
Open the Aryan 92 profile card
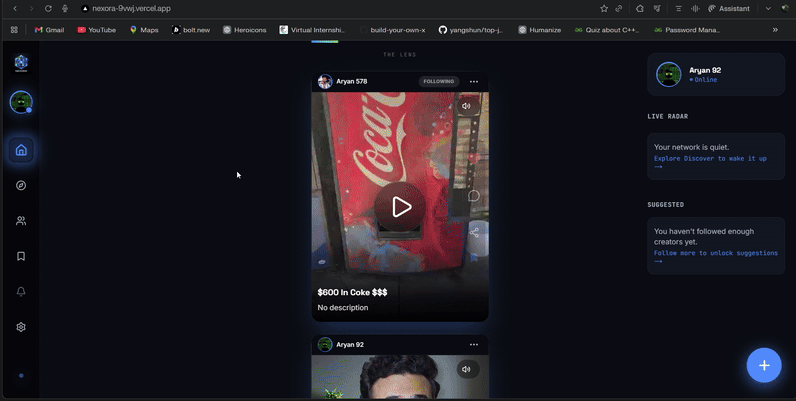[716, 75]
